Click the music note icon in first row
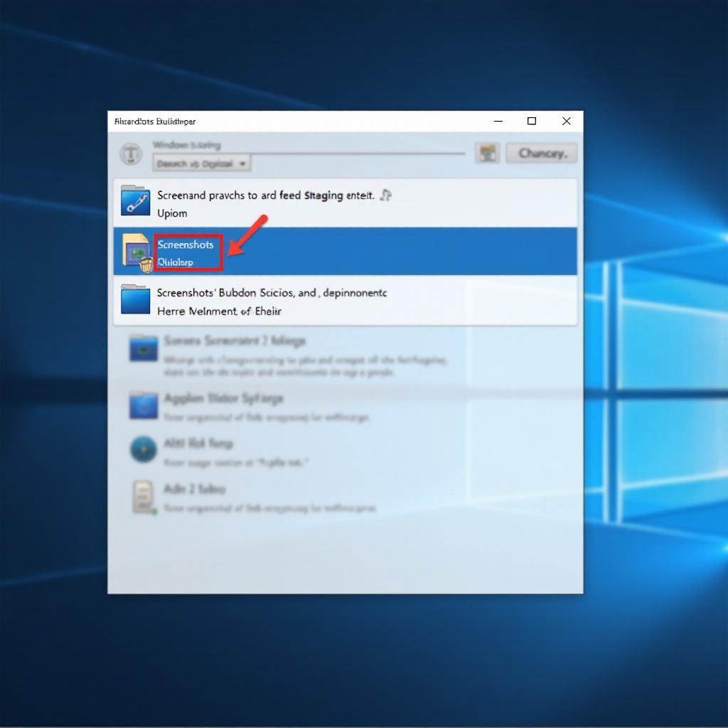Screen dimensions: 728x728 (385, 195)
